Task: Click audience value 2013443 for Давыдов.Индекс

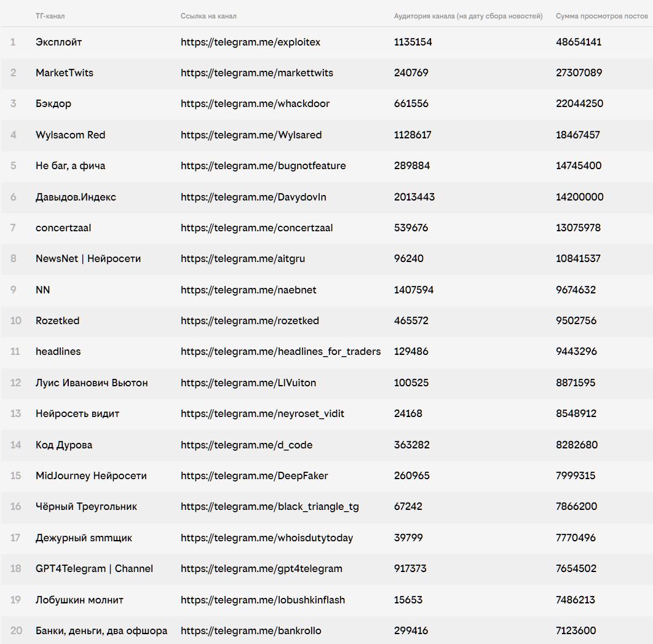Action: click(414, 197)
